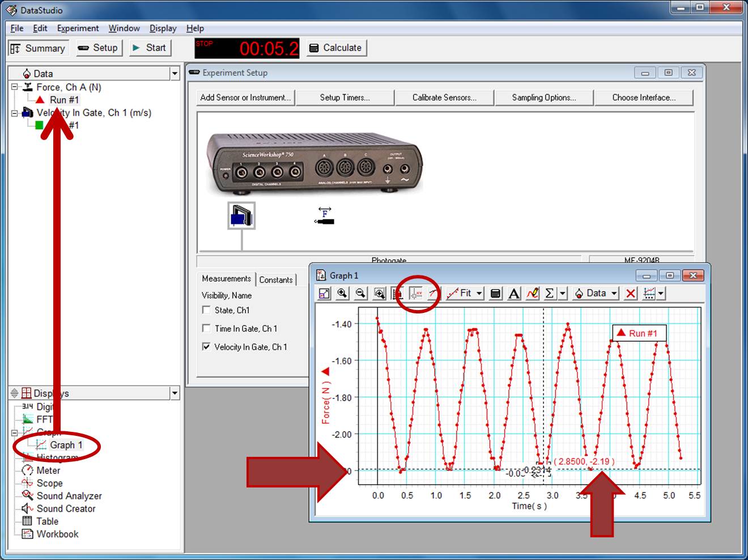Image resolution: width=748 pixels, height=560 pixels.
Task: Collapse the Displays panel expander arrows
Action: [15, 393]
